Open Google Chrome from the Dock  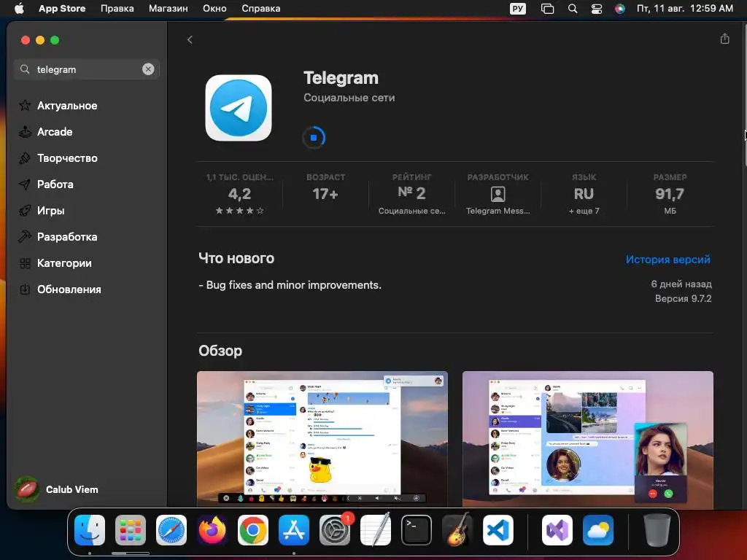(253, 529)
